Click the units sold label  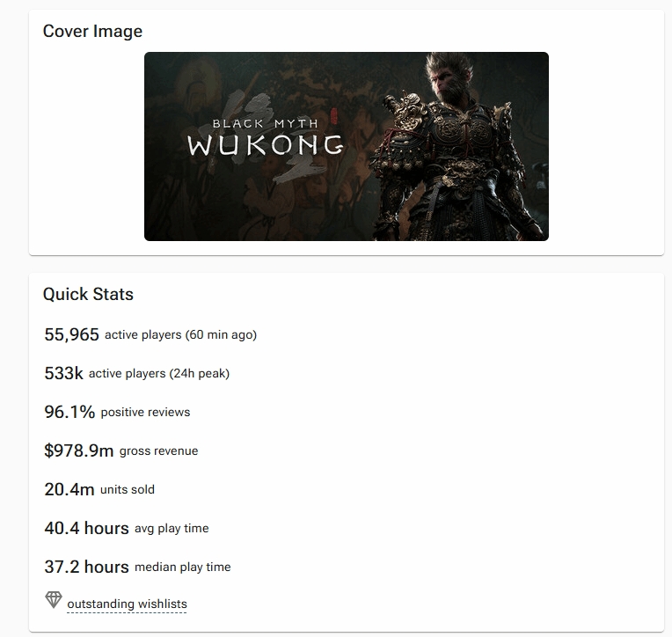127,489
